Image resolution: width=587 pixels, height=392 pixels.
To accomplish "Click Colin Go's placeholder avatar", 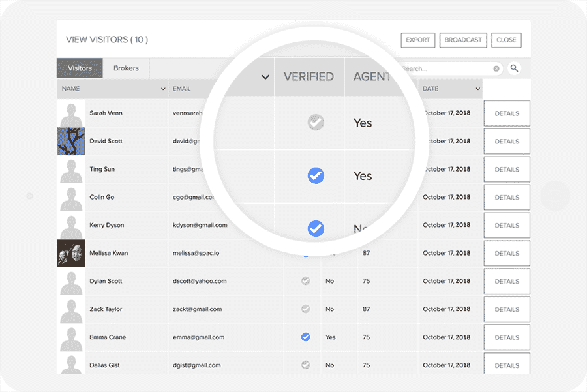I will click(71, 197).
